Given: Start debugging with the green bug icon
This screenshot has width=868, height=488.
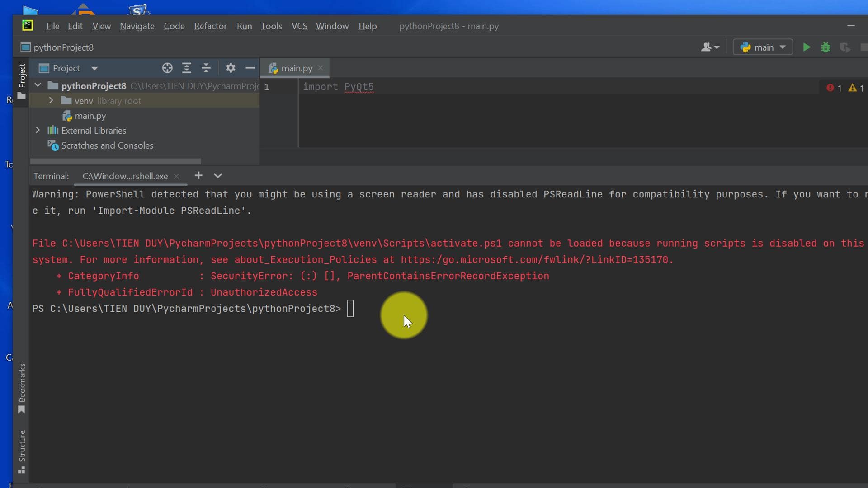Looking at the screenshot, I should coord(826,47).
